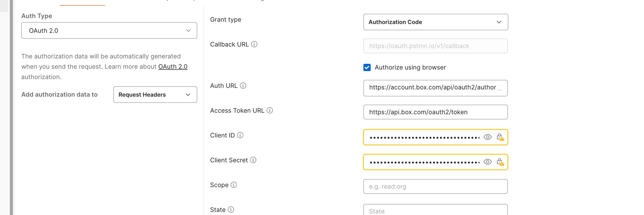Click the Access Token URL info icon
The width and height of the screenshot is (644, 215).
point(270,110)
